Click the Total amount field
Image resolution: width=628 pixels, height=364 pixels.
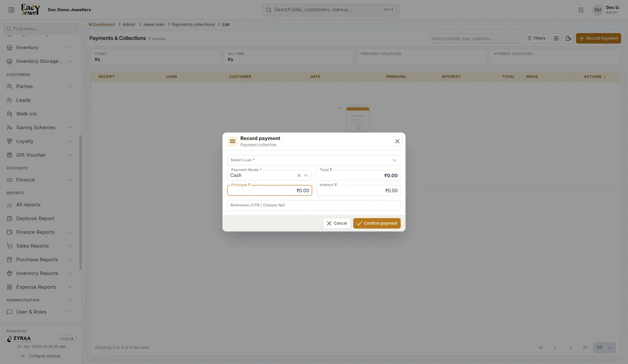click(x=358, y=175)
